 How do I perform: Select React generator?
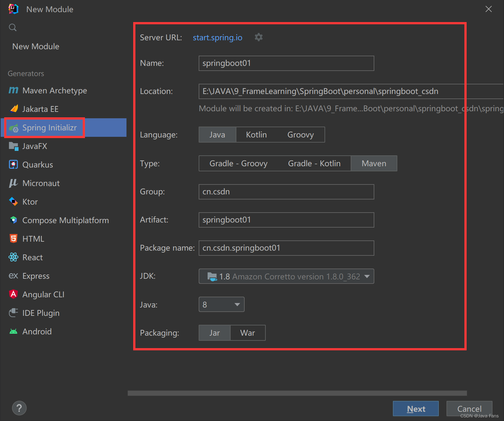(64, 257)
